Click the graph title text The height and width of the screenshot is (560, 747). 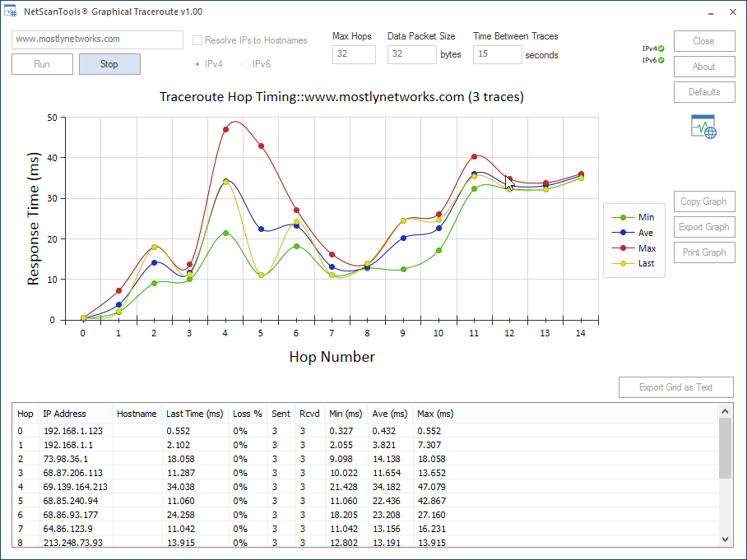(341, 97)
